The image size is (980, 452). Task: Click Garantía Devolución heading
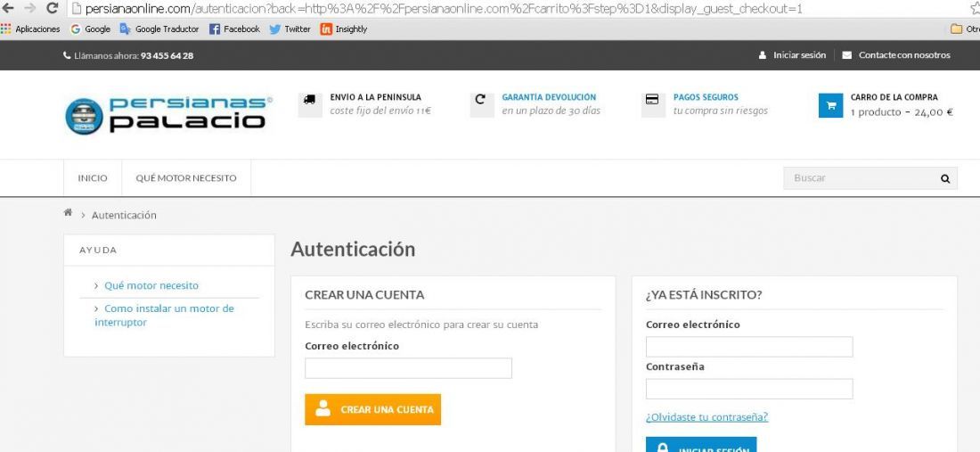coord(549,97)
